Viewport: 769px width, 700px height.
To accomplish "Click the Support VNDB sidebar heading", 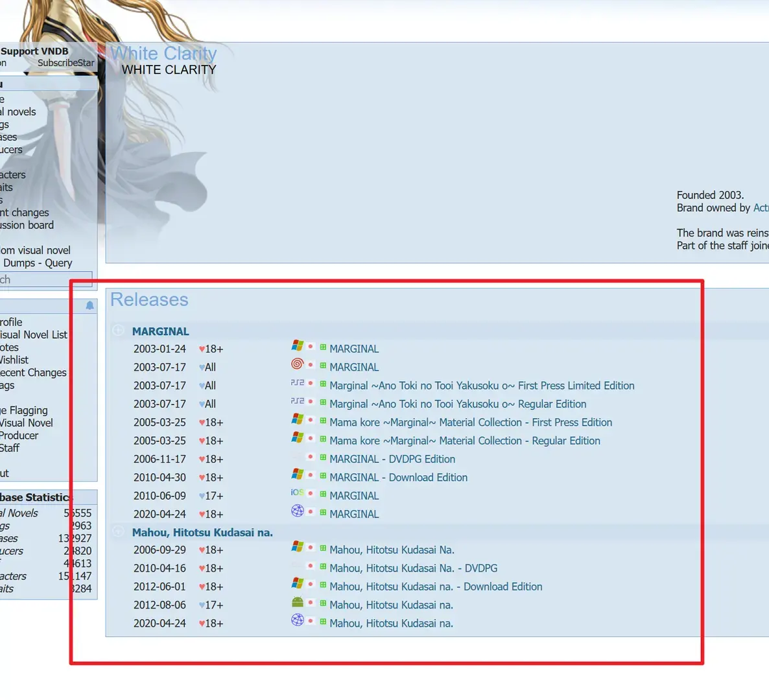I will [x=34, y=51].
